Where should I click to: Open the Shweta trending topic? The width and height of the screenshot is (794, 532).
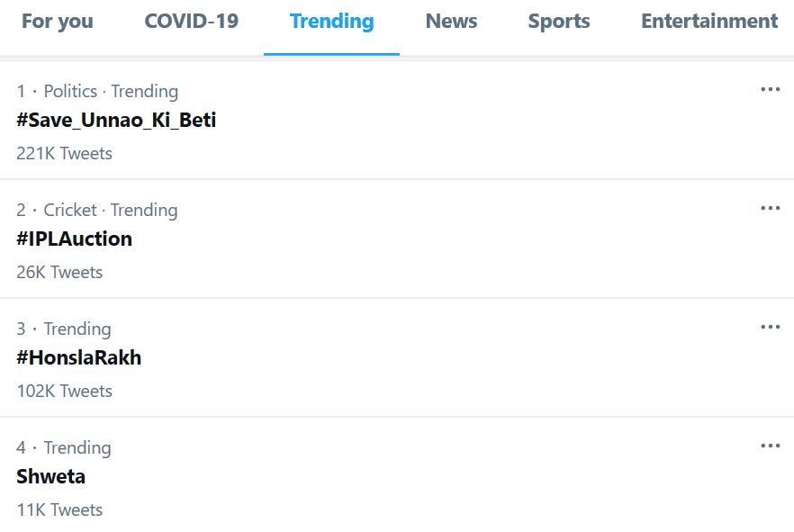tap(50, 477)
